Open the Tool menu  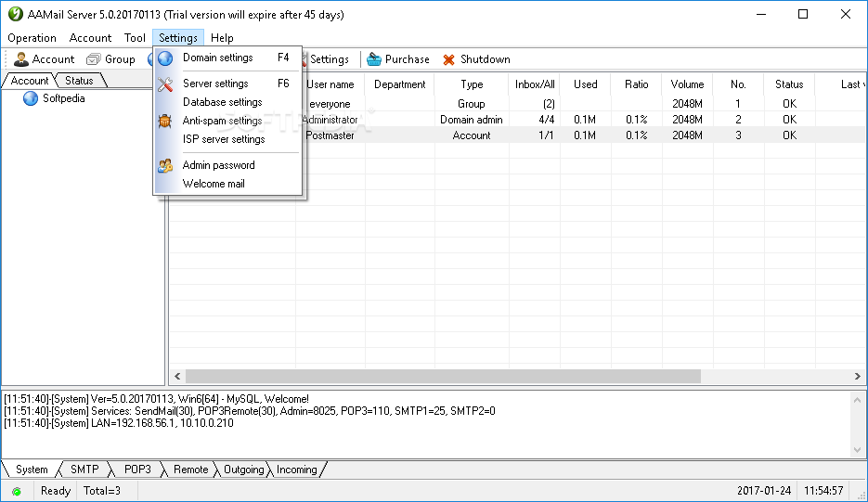click(x=135, y=38)
